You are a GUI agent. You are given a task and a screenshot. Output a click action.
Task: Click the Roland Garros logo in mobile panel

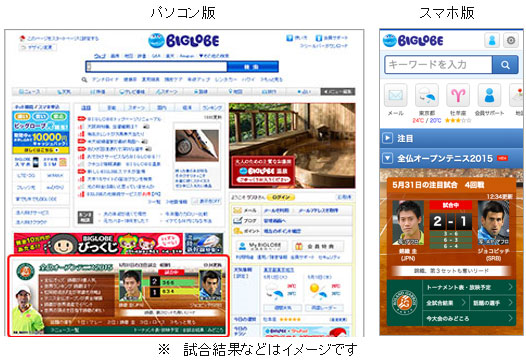tap(405, 303)
